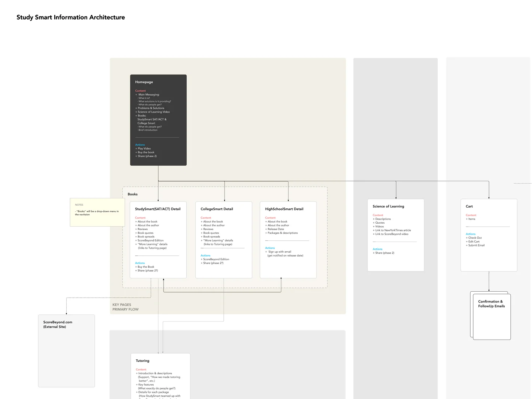The height and width of the screenshot is (399, 532).
Task: Click 'About the book' in HighSchoolSmart Detail card
Action: point(278,222)
